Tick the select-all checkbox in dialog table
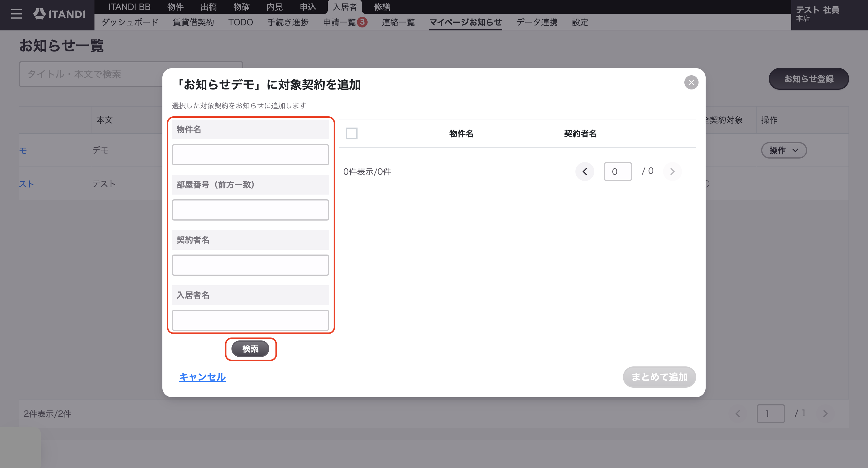 (x=351, y=133)
